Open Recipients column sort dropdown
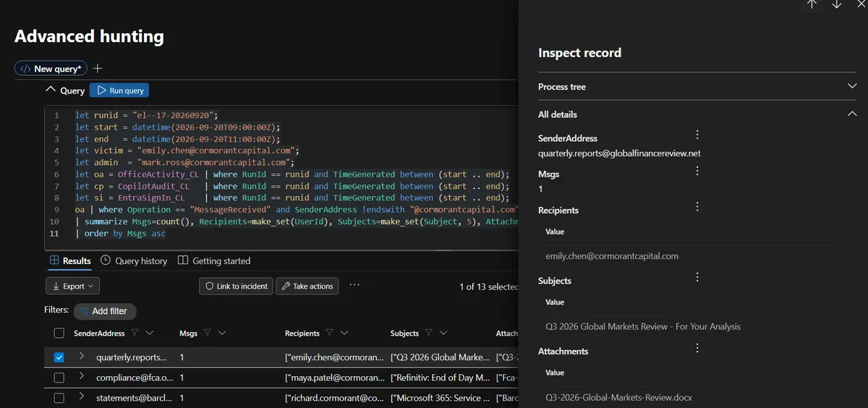Screen dimensions: 868x408 tap(344, 333)
